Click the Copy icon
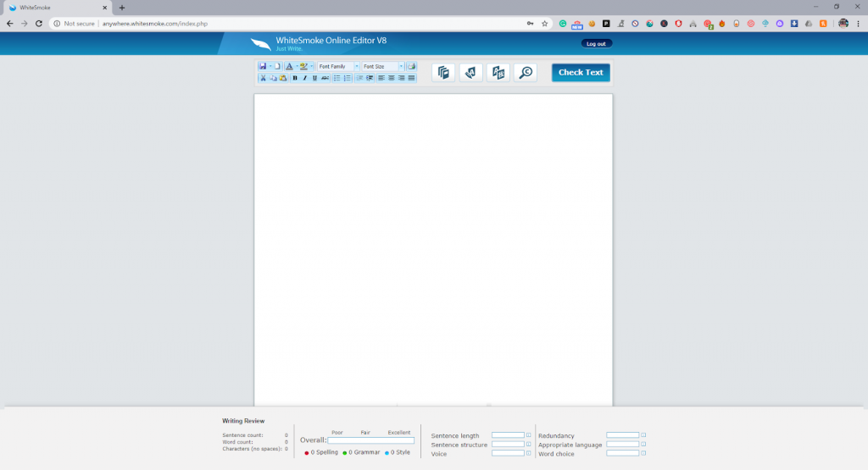The width and height of the screenshot is (868, 470). (x=273, y=78)
